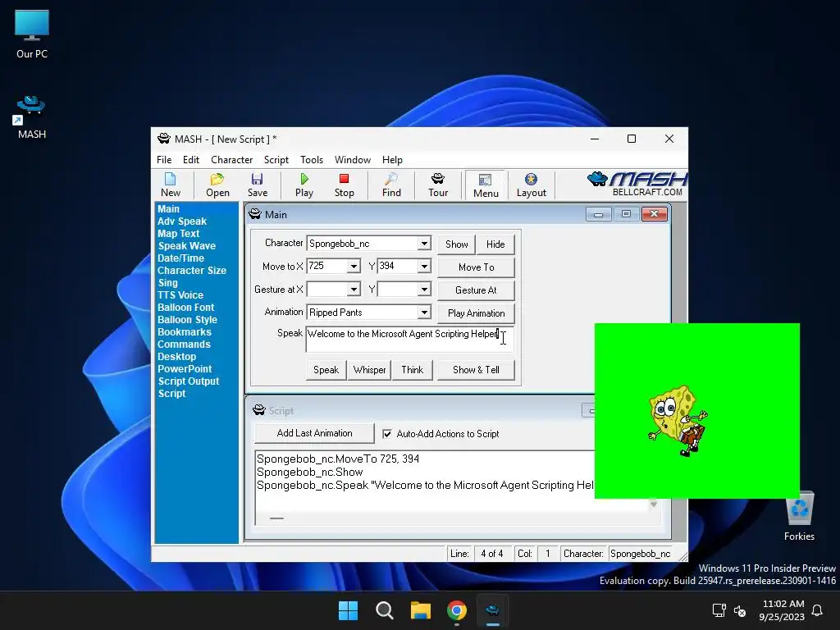Click the MASH taskbar app icon

(492, 610)
